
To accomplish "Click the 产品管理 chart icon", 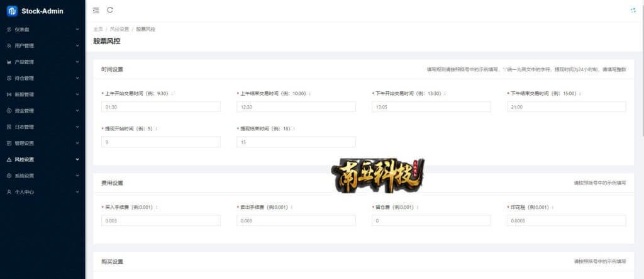I will tap(9, 62).
